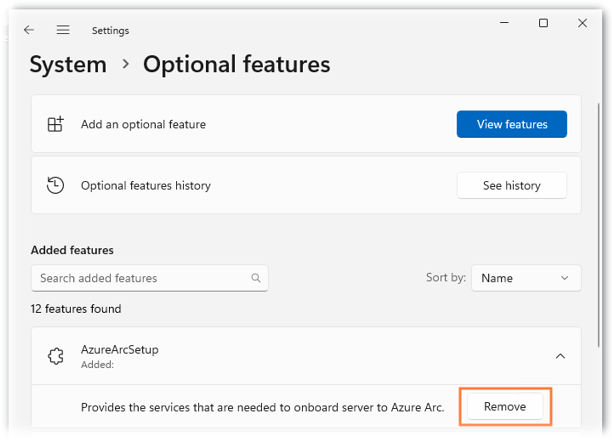Open the Sort by Name dropdown
This screenshot has width=612, height=446.
tap(525, 278)
